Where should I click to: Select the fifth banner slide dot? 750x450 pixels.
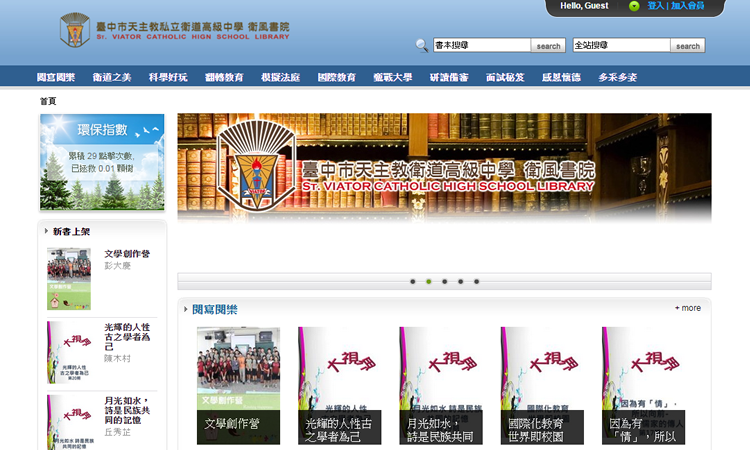coord(476,282)
